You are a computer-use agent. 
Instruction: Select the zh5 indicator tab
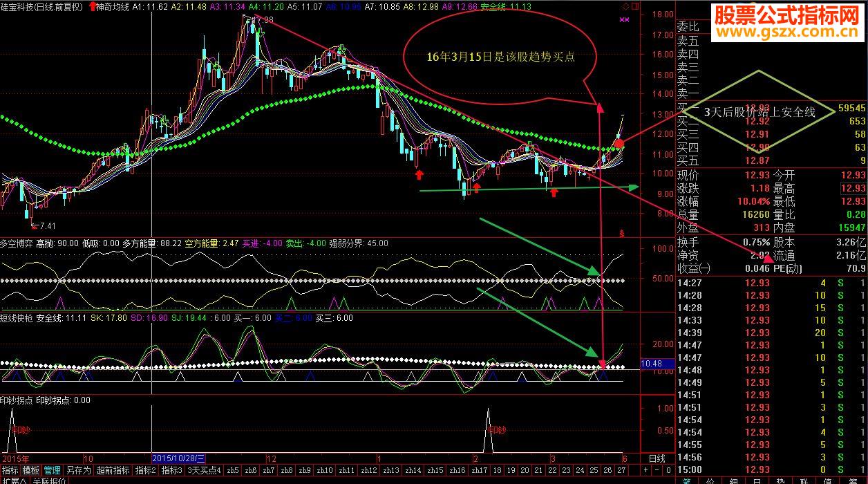[x=233, y=470]
